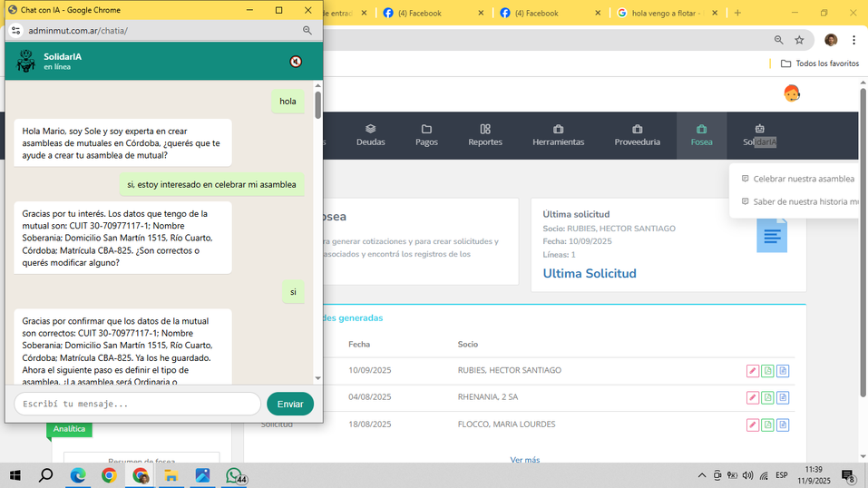Select the Fosea tab
Viewport: 868px width, 488px height.
pos(701,136)
